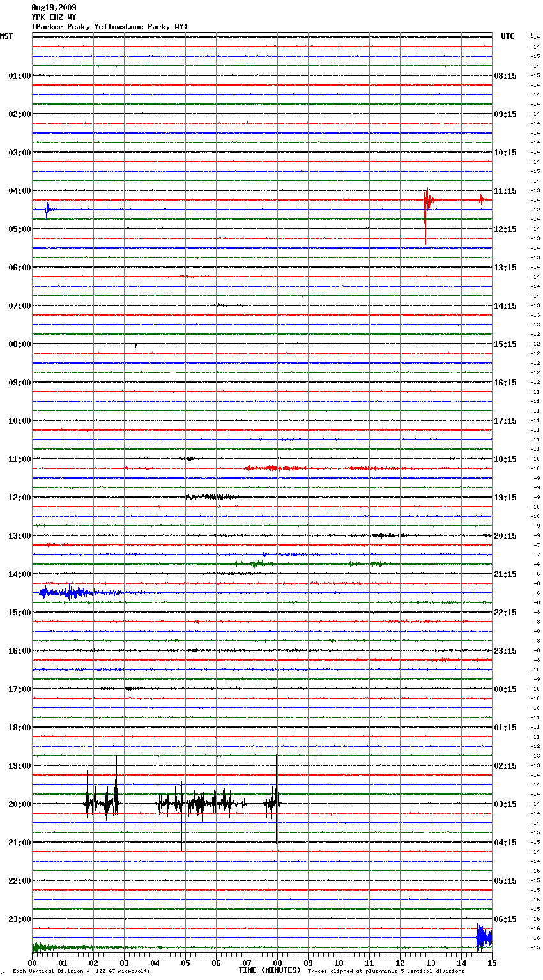Click minute 07 tick label on bottom axis
Screen dimensions: 543x980
coord(247,963)
